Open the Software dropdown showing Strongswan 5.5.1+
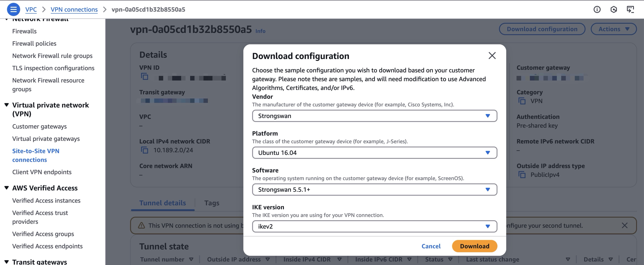Viewport: 644px width, 265px height. [x=375, y=189]
